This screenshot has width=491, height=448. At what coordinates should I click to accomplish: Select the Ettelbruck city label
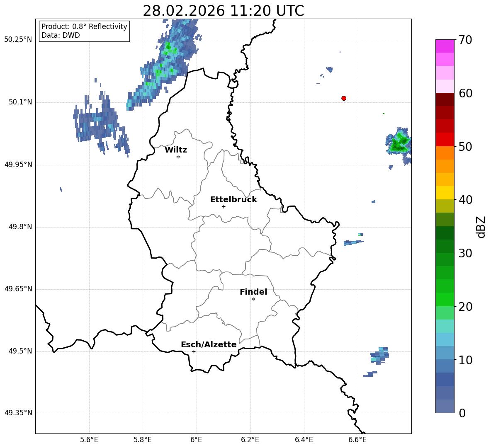233,200
